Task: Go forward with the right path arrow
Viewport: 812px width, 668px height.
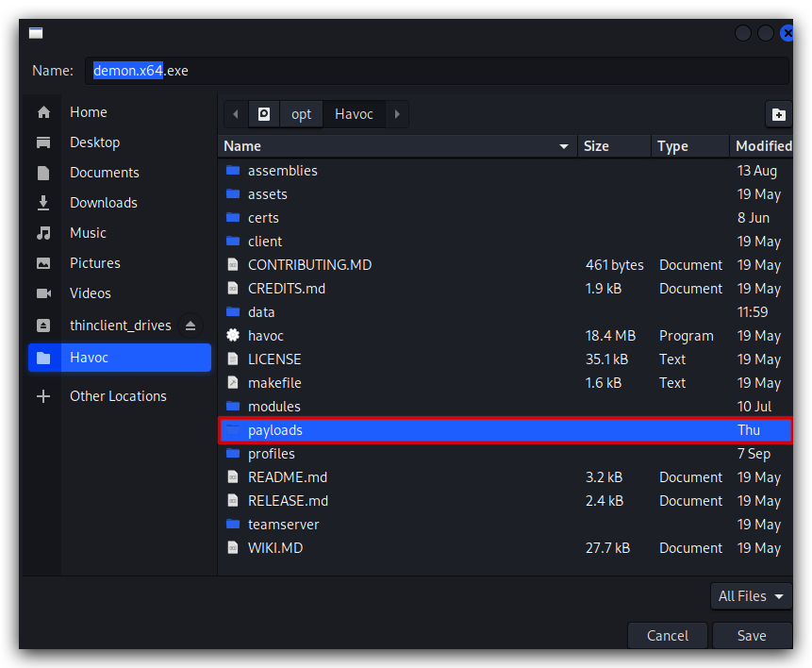Action: 397,114
